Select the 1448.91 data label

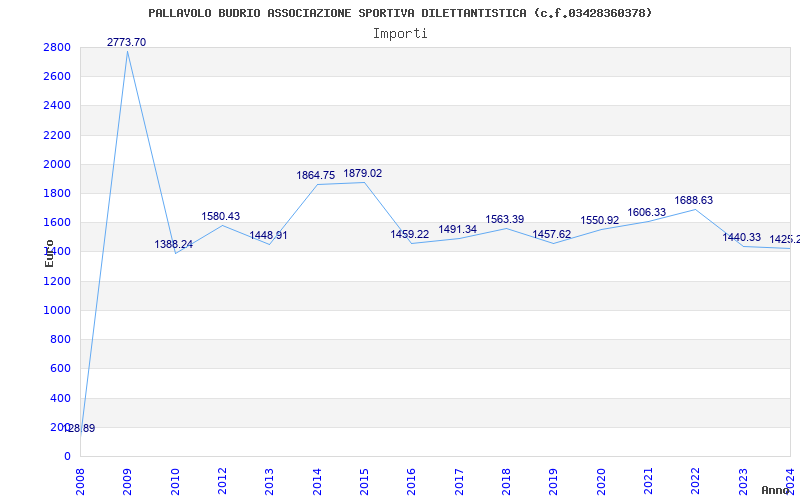click(268, 236)
